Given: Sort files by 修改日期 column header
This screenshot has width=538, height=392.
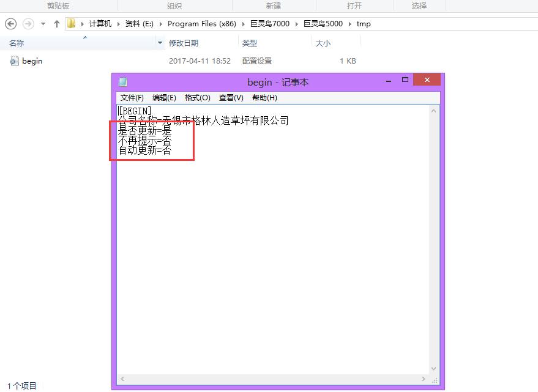Looking at the screenshot, I should (x=184, y=43).
